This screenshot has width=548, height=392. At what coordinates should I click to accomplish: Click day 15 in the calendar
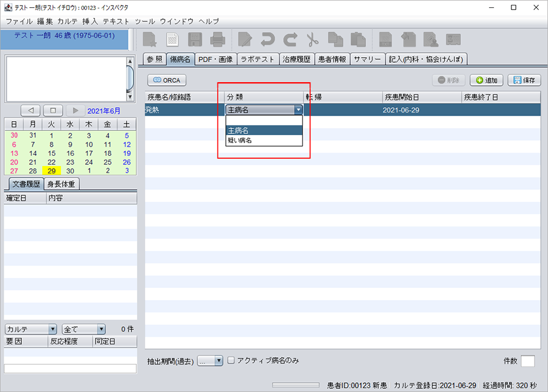pos(51,153)
